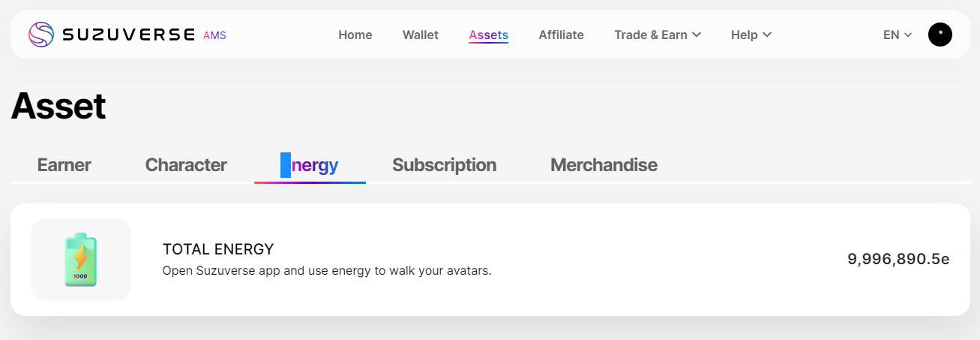980x340 pixels.
Task: Click the TOTAL ENERGY title
Action: click(x=218, y=249)
